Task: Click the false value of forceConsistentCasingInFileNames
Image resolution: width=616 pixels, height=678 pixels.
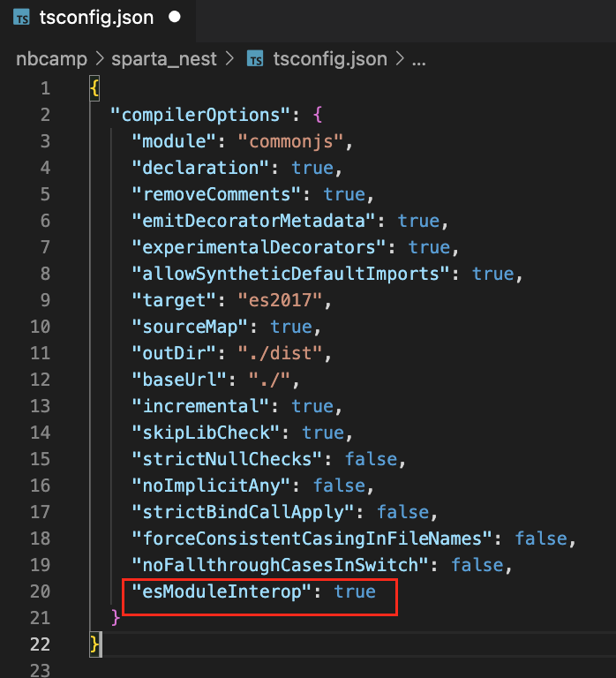Action: coord(541,539)
